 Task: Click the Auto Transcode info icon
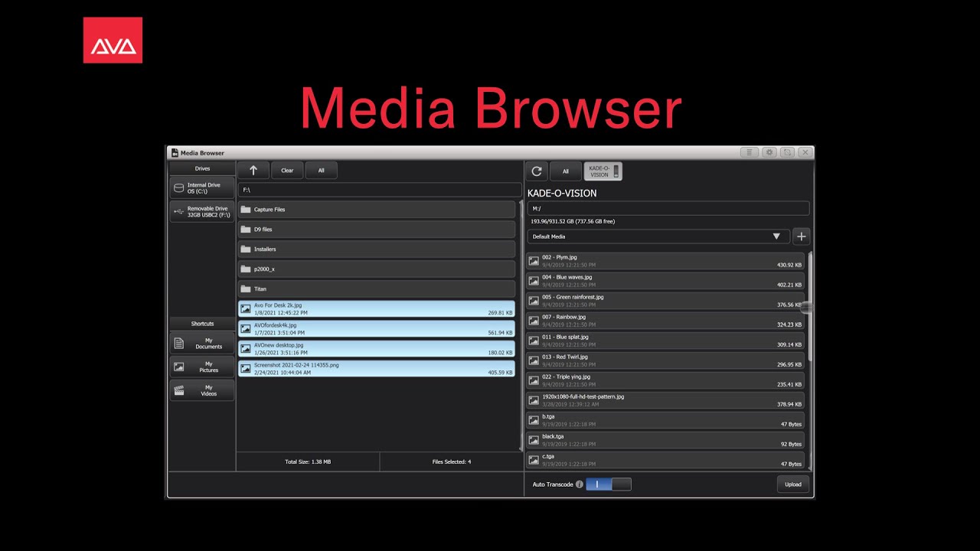(580, 484)
